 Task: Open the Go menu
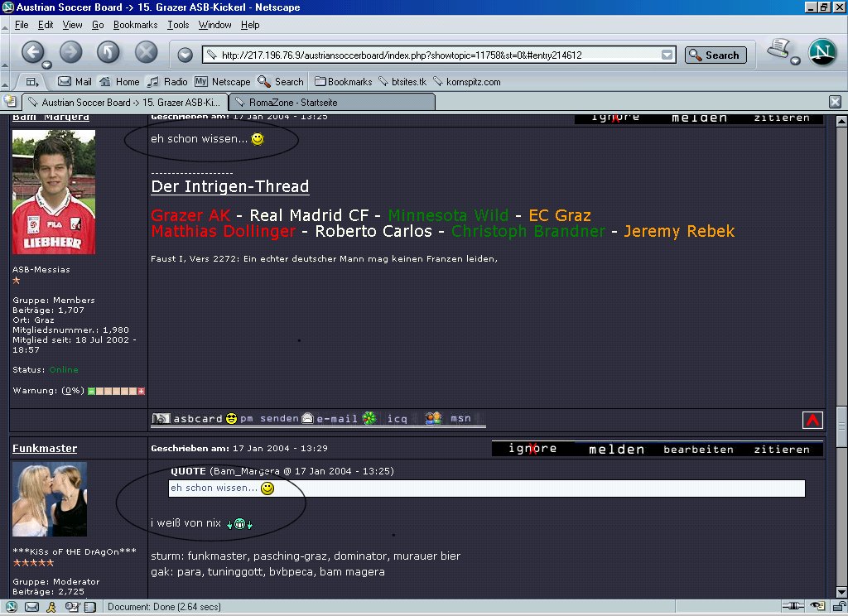(x=98, y=25)
